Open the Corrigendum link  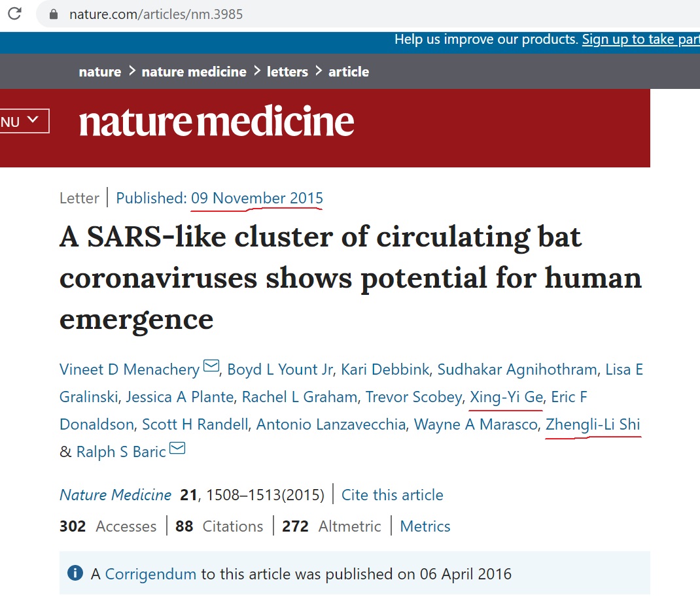click(x=150, y=574)
